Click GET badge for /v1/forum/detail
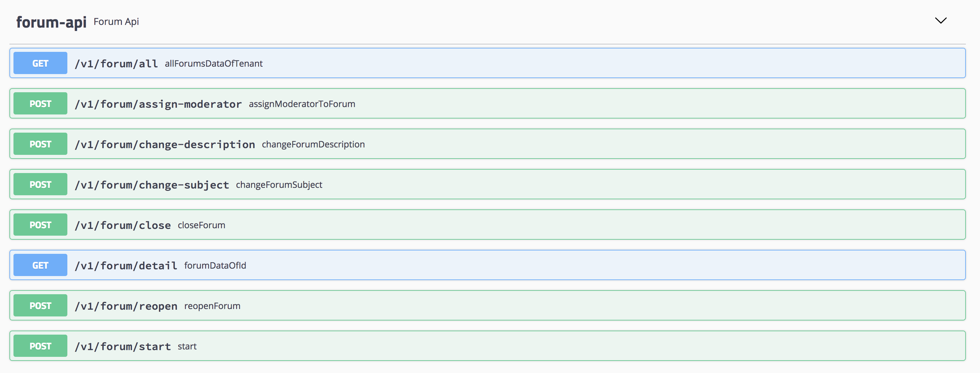980x373 pixels. [x=40, y=265]
